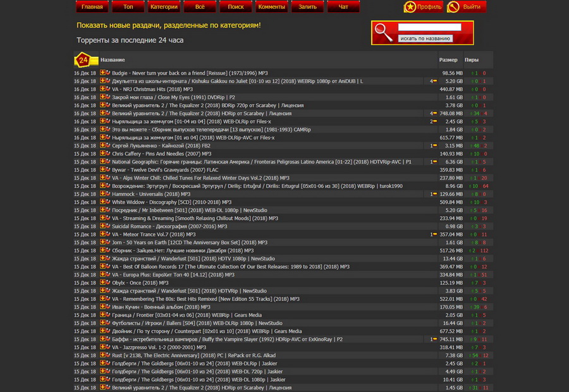The height and width of the screenshot is (392, 569).
Task: Open 'VA - Streaming & Dreaming' torrent link
Action: [195, 218]
